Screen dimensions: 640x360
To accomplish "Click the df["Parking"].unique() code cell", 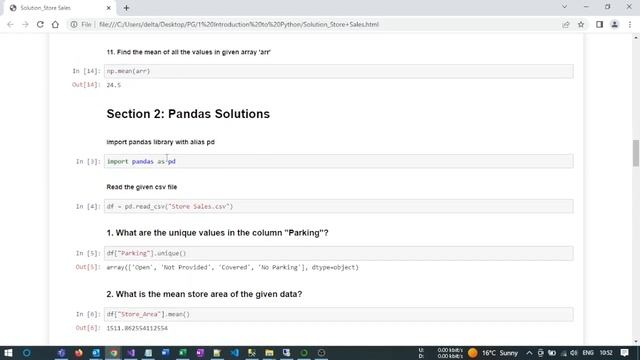I will point(338,253).
